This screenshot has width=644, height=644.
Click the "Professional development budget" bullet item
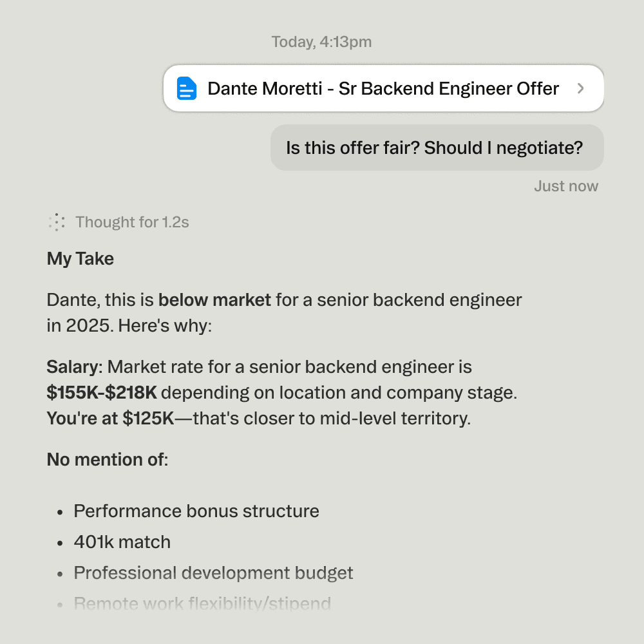coord(213,573)
